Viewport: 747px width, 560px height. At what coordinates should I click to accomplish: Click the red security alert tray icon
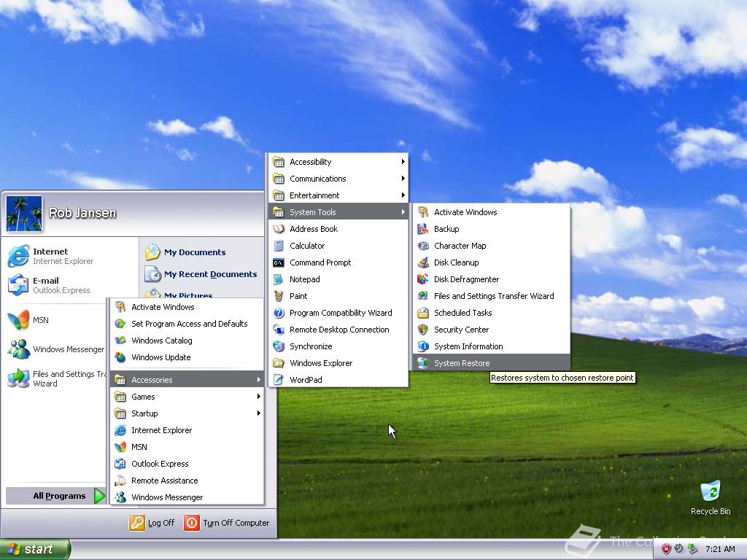(666, 549)
